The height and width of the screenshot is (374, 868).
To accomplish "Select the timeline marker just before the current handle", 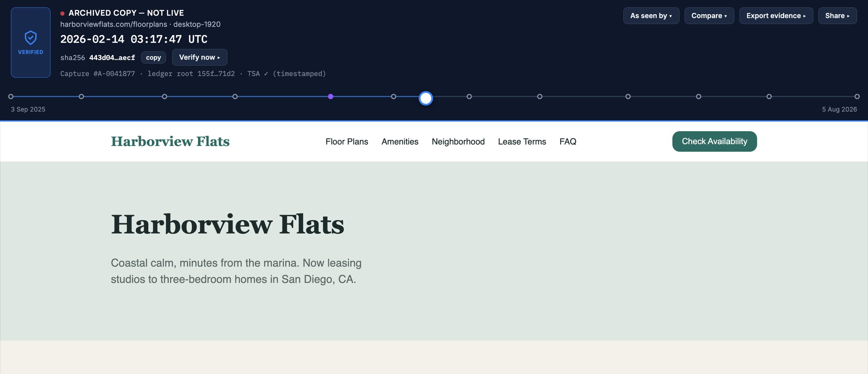I will [x=394, y=96].
